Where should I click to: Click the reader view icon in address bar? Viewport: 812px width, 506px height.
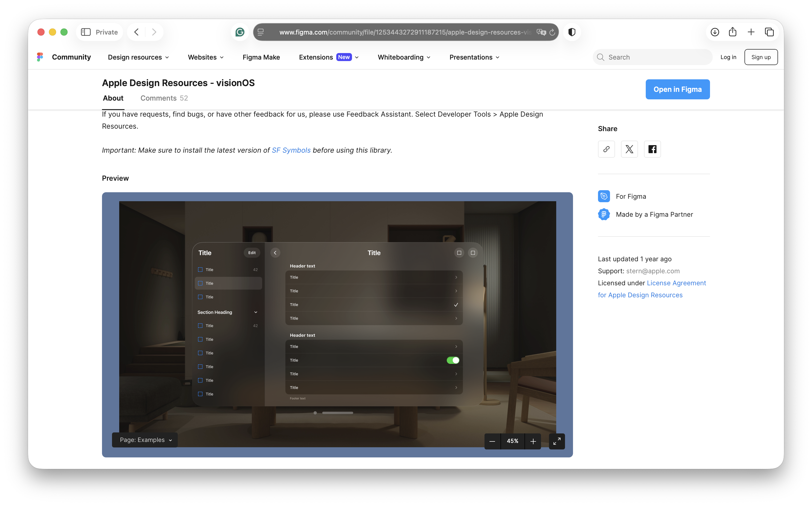pyautogui.click(x=261, y=32)
